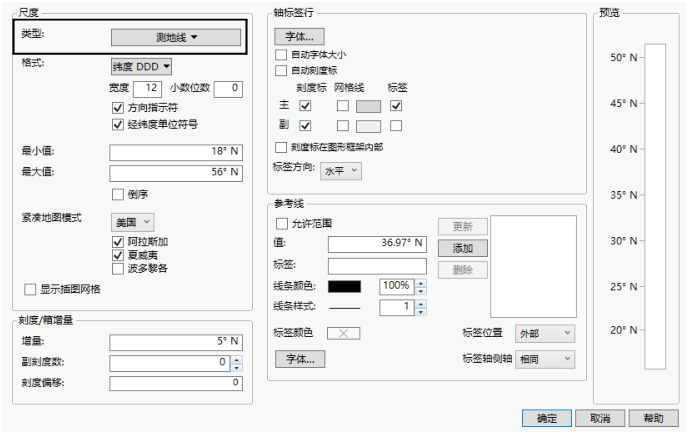Click the 确定 button

coord(547,418)
